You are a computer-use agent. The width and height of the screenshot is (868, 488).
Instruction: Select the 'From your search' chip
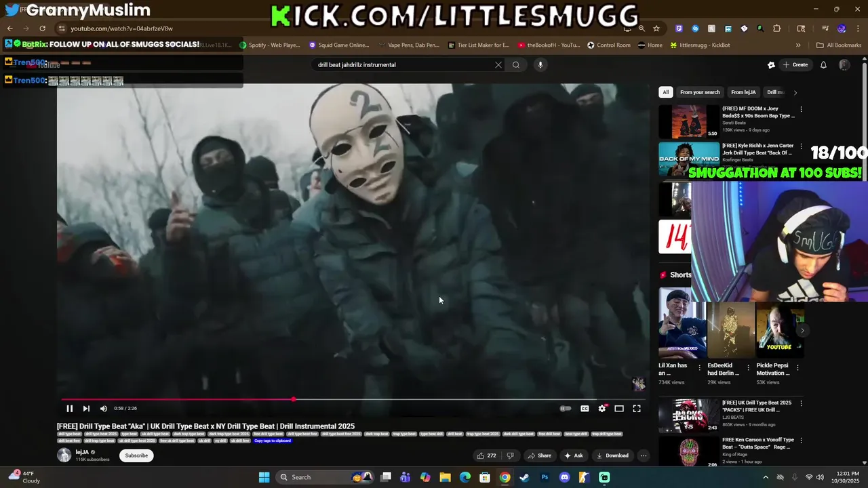click(700, 92)
